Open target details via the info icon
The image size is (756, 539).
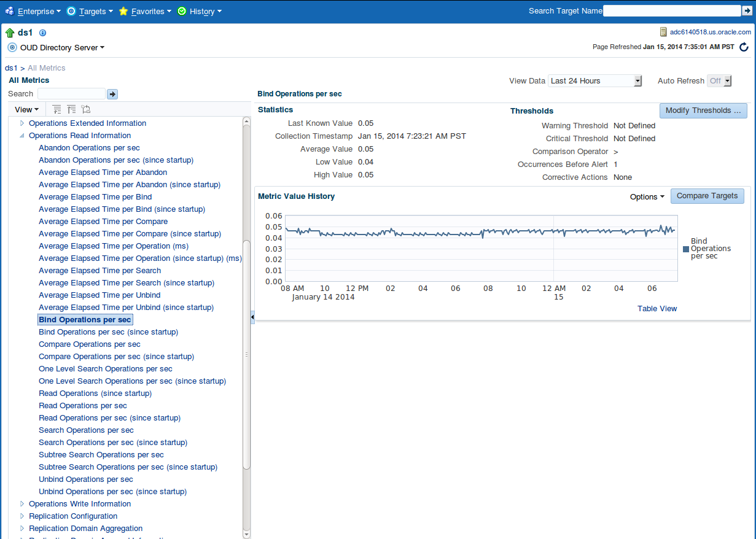pyautogui.click(x=42, y=33)
